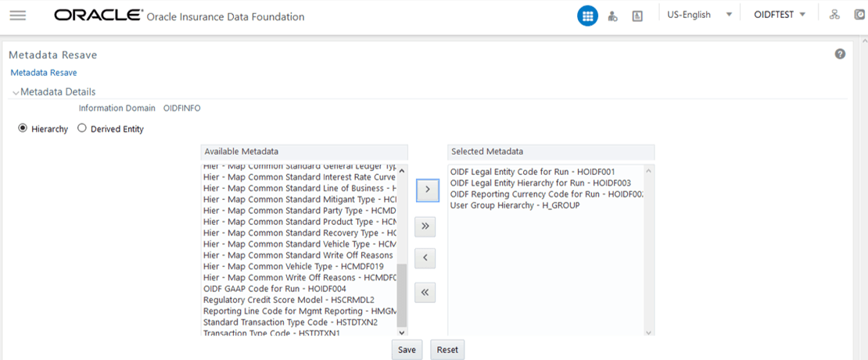868x360 pixels.
Task: Select Hier - Map Common Vehicle Type - HCMDF019
Action: [x=293, y=266]
